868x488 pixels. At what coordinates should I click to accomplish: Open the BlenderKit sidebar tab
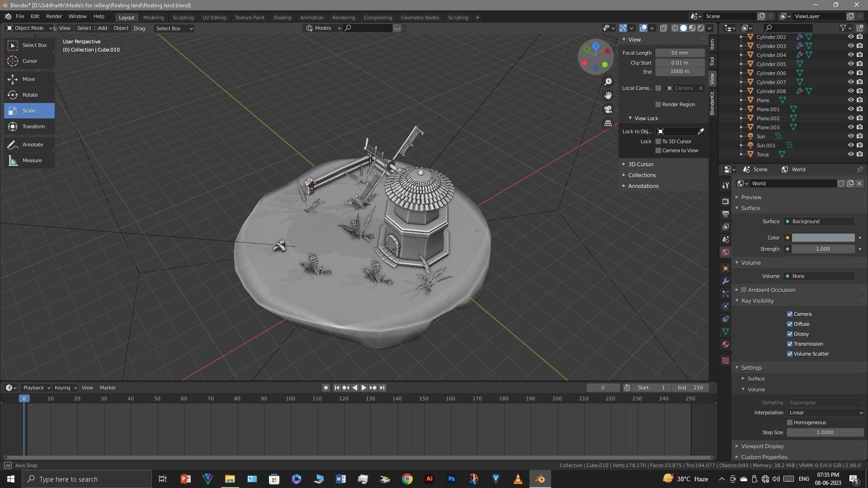712,103
